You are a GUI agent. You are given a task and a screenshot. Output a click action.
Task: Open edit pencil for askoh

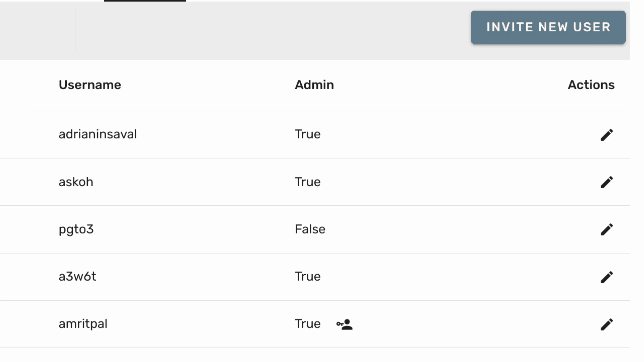tap(607, 182)
